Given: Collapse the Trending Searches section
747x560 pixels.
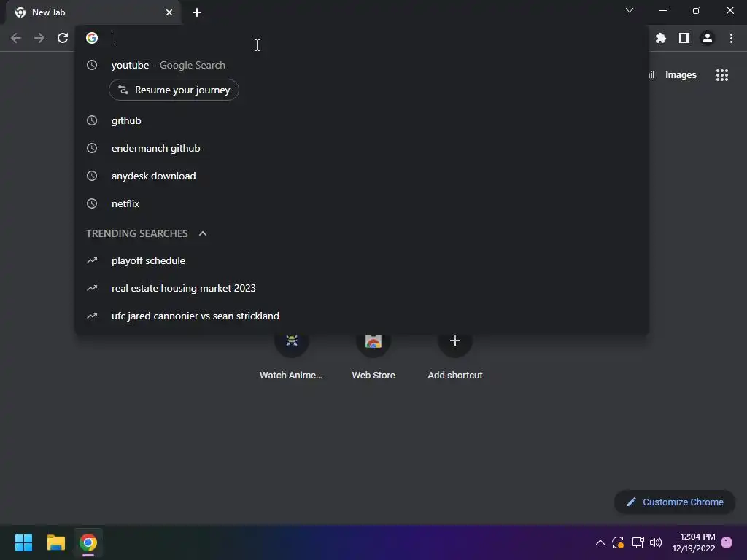Looking at the screenshot, I should (x=203, y=233).
